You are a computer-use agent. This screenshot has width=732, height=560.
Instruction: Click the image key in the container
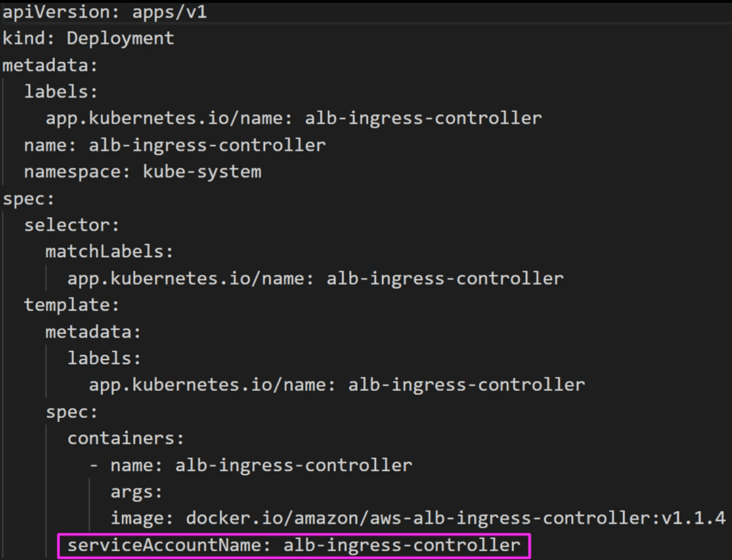(138, 518)
